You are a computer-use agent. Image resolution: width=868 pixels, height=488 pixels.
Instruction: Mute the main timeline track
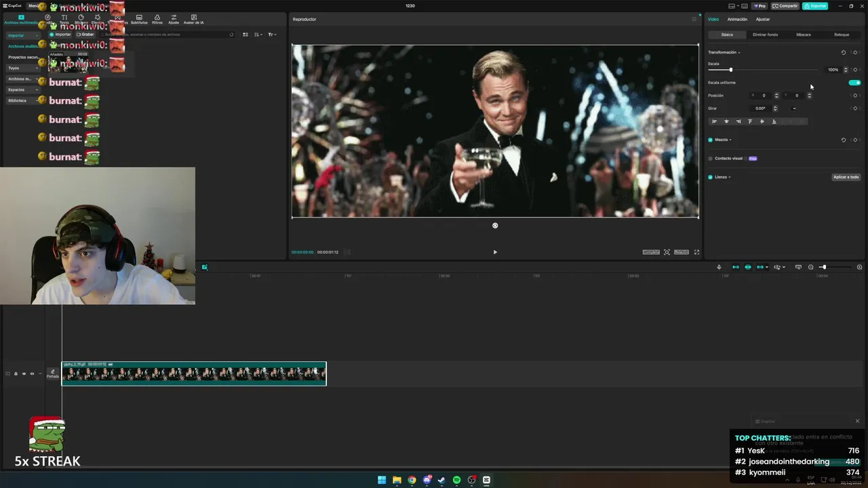(x=32, y=373)
